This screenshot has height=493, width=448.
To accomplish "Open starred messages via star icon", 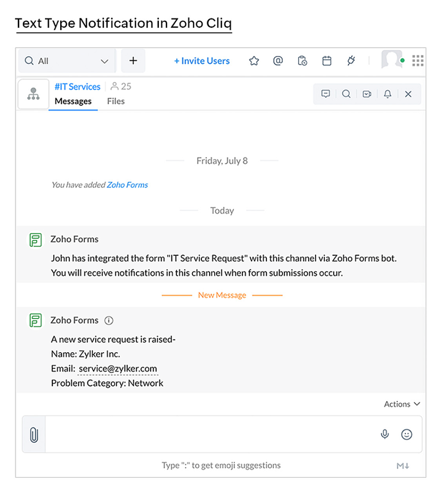I will coord(254,61).
